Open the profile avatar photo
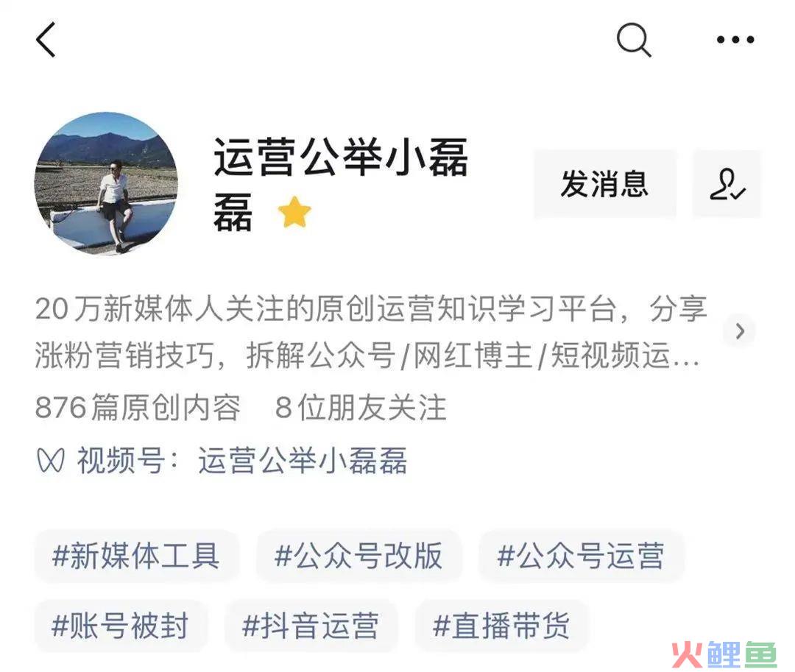The width and height of the screenshot is (795, 672). [107, 183]
